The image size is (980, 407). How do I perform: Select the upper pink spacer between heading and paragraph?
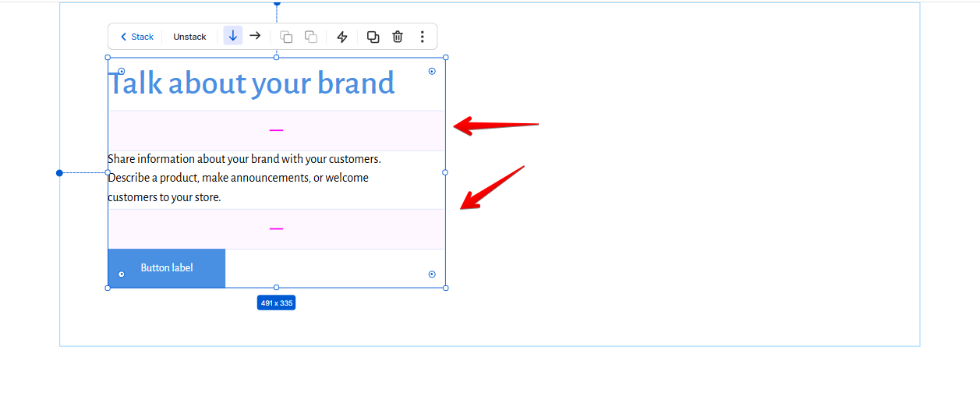click(277, 131)
